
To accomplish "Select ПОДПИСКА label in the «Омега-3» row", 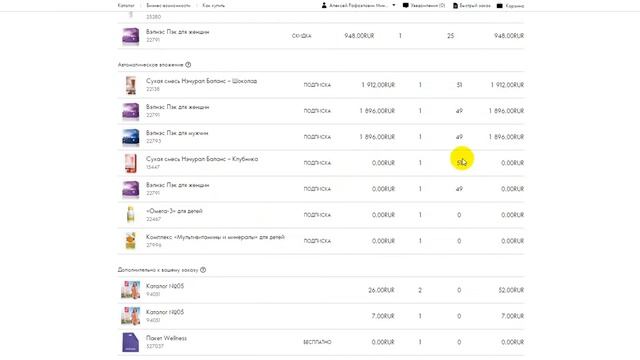I will point(317,215).
